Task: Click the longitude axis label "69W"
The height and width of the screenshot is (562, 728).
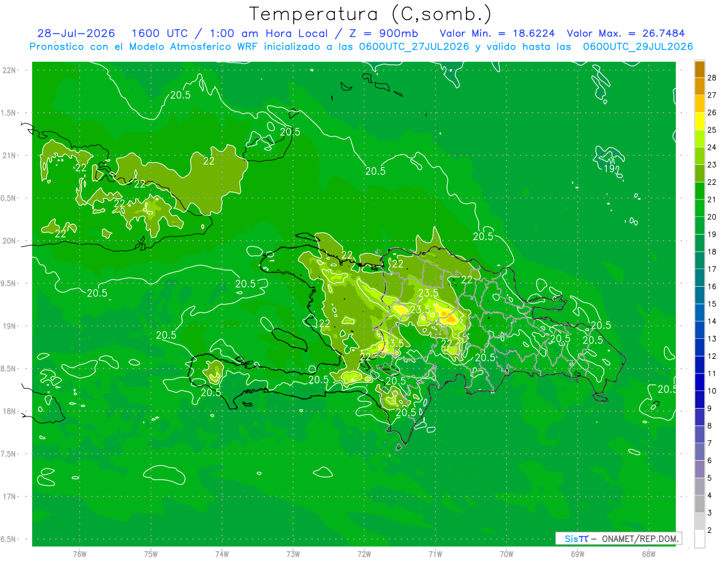Action: (578, 554)
